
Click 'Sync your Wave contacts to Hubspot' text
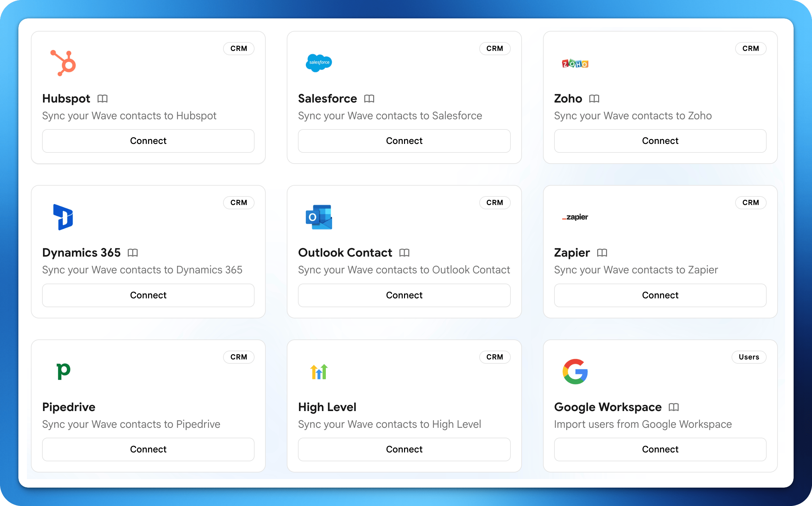(x=129, y=116)
